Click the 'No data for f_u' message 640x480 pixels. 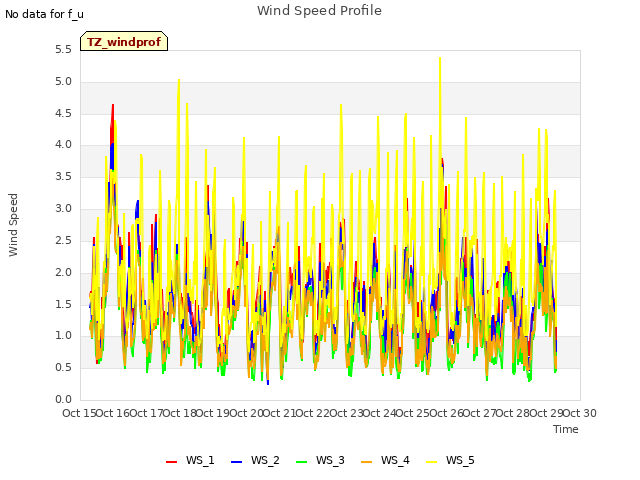[x=44, y=14]
